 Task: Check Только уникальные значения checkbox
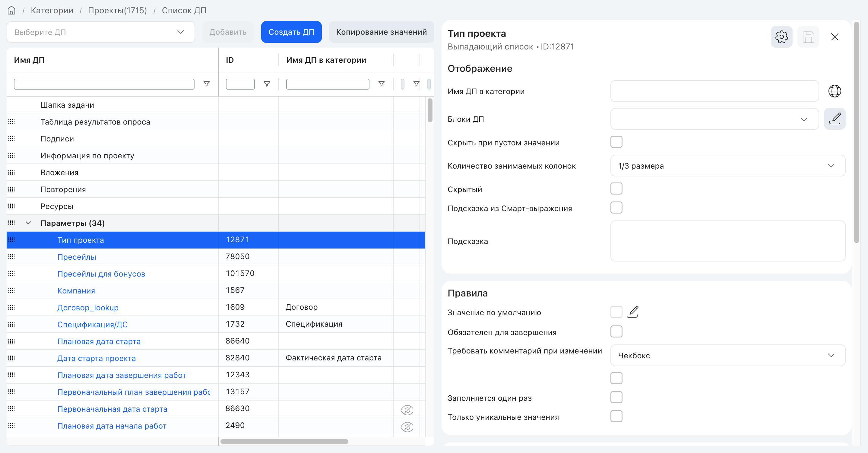616,416
